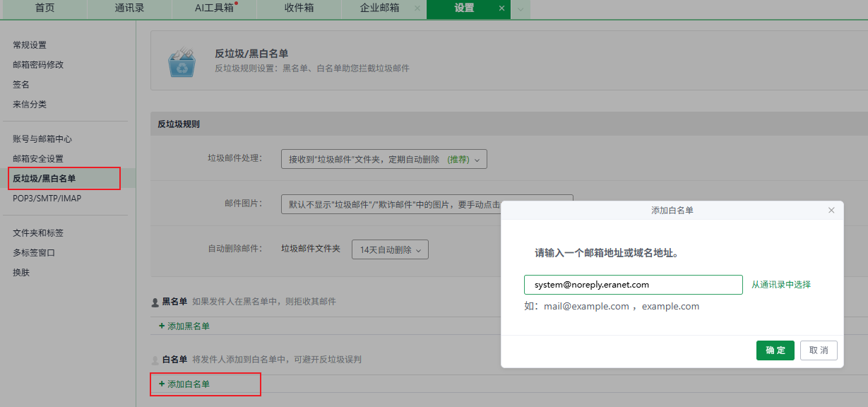
Task: Open the tab list dropdown arrow
Action: tap(521, 9)
